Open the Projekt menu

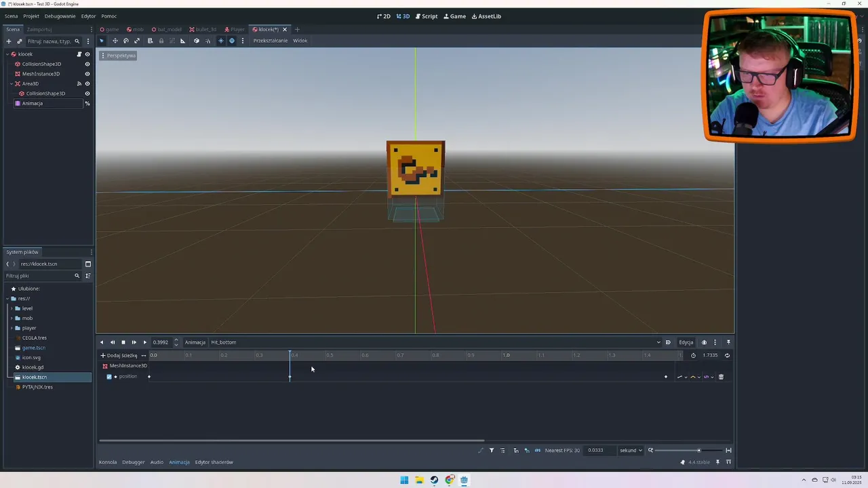coord(31,16)
